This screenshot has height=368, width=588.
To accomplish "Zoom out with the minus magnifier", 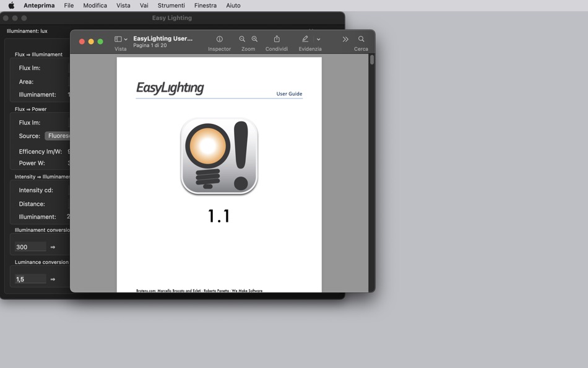I will tap(242, 39).
